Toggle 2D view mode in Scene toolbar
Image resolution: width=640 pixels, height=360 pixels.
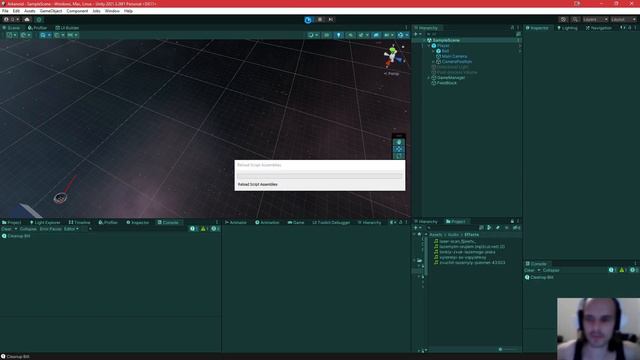click(327, 35)
